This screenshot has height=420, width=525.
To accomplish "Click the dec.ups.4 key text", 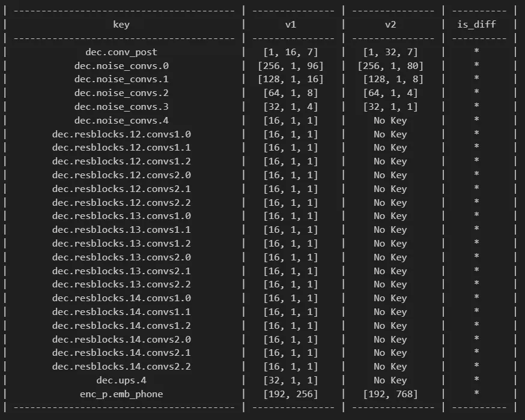I will click(121, 380).
